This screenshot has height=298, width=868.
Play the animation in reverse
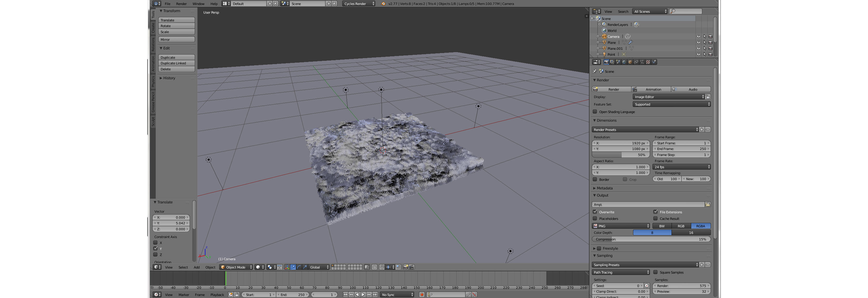[357, 295]
